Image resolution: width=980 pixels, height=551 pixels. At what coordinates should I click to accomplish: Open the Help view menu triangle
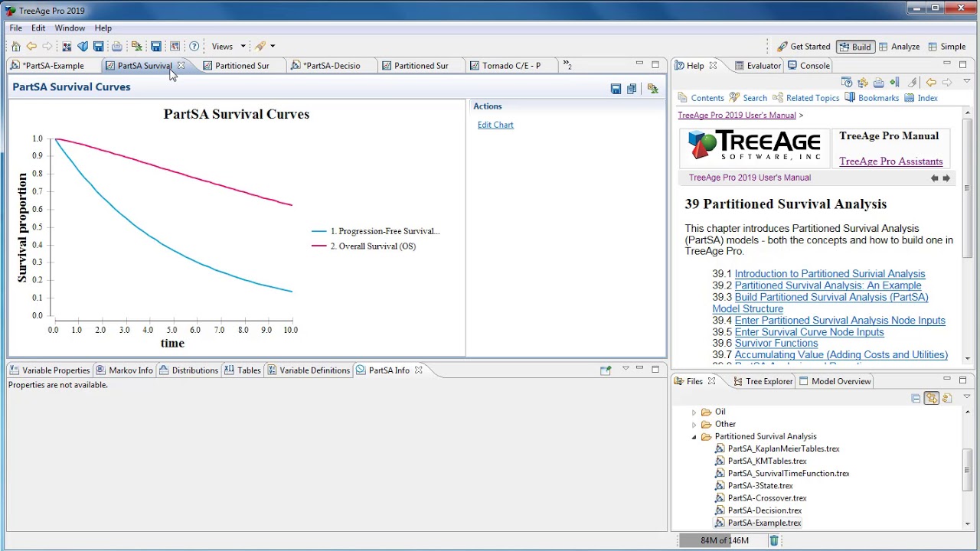tap(966, 82)
